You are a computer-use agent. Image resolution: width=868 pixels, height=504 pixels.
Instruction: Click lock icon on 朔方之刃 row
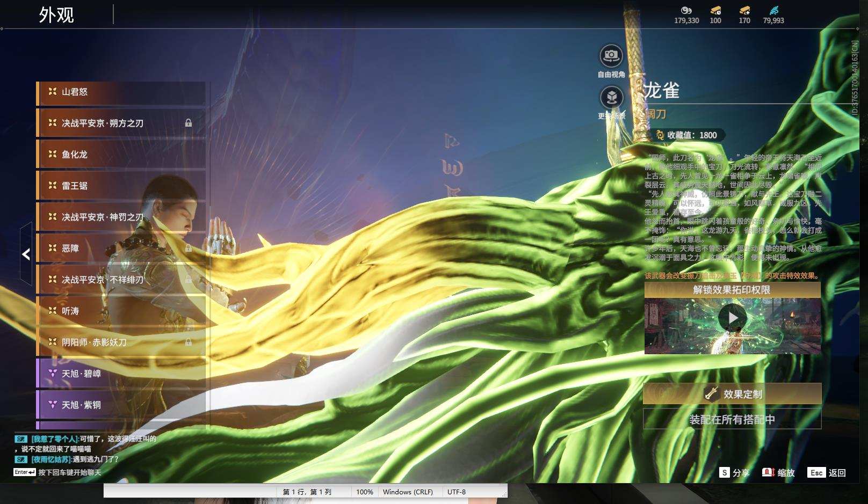189,123
